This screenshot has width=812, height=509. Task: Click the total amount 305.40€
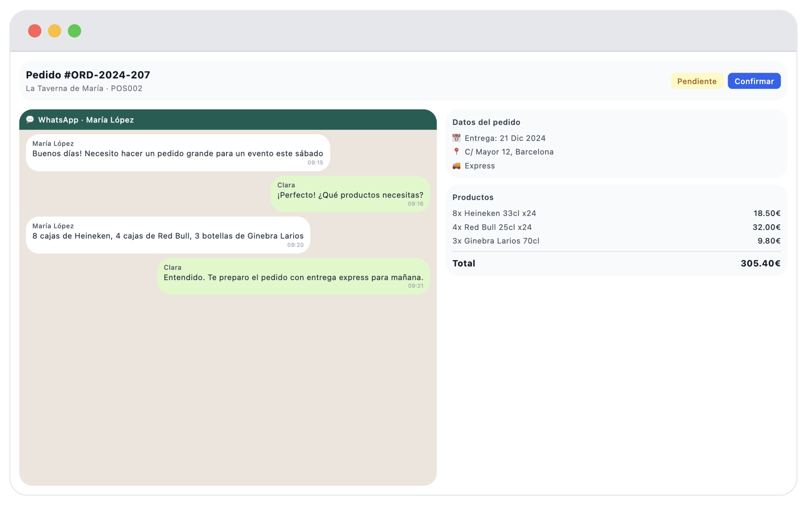(x=761, y=264)
